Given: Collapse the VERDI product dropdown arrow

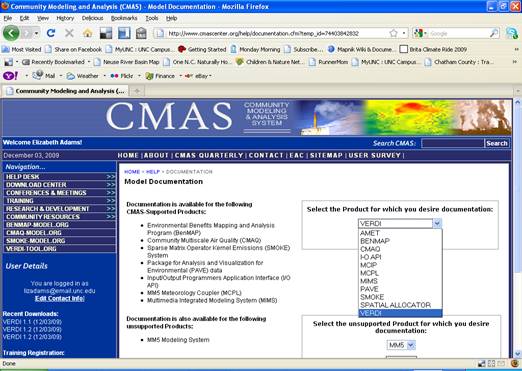Looking at the screenshot, I should (x=437, y=223).
